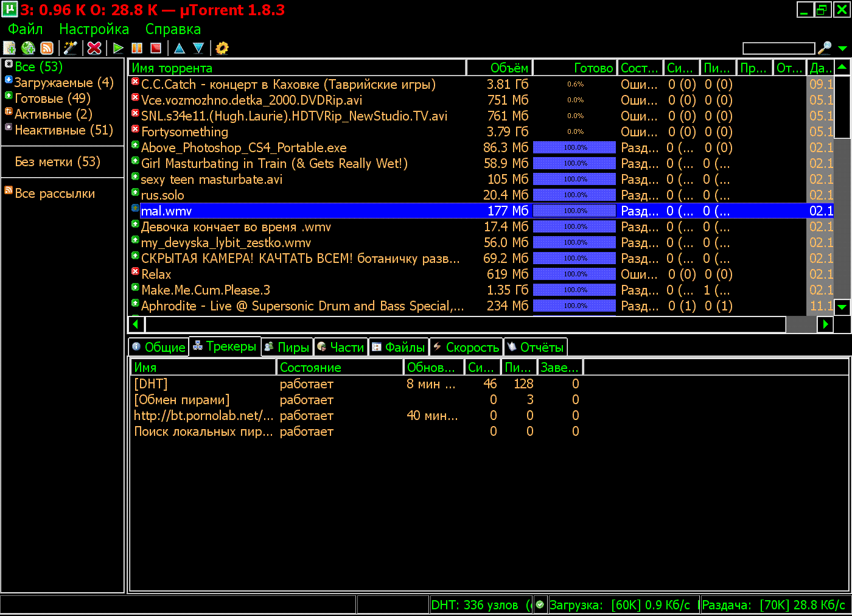
Task: Select SNL.s34e11 Hugh Laurie torrent row
Action: click(481, 116)
